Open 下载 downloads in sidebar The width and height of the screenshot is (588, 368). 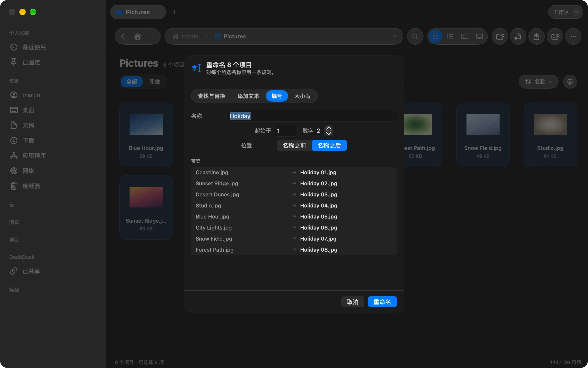28,141
